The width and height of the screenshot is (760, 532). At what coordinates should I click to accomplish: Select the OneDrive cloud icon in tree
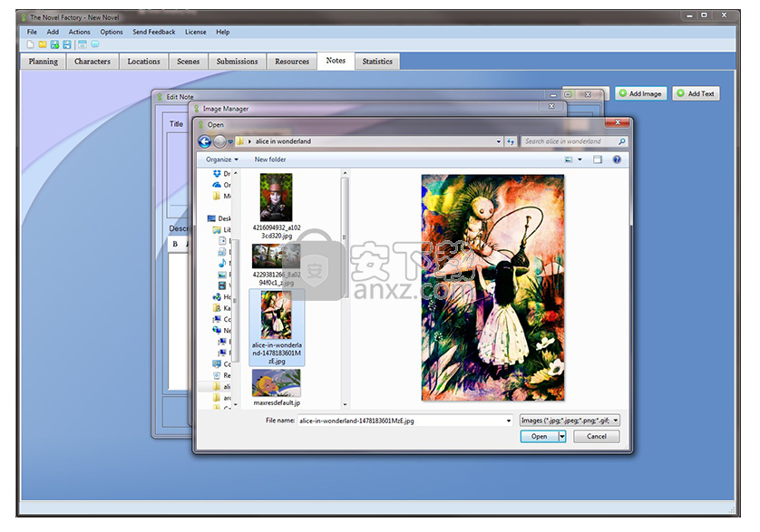tap(217, 185)
